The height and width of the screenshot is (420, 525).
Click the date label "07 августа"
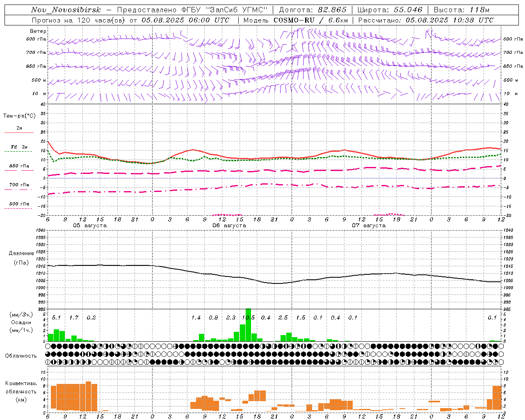(x=369, y=226)
